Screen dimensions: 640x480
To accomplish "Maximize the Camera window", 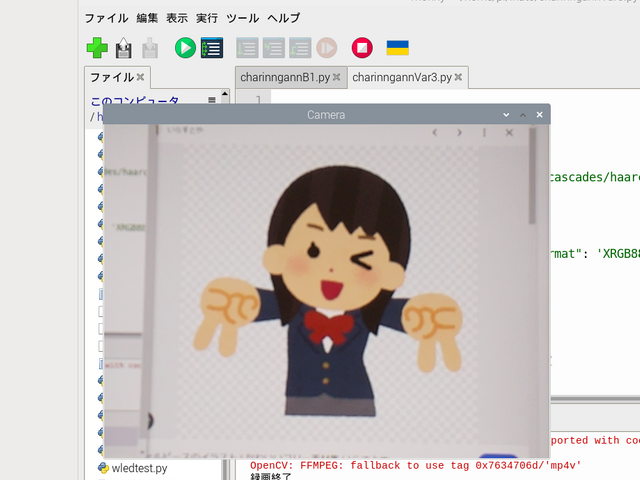I will tap(523, 115).
